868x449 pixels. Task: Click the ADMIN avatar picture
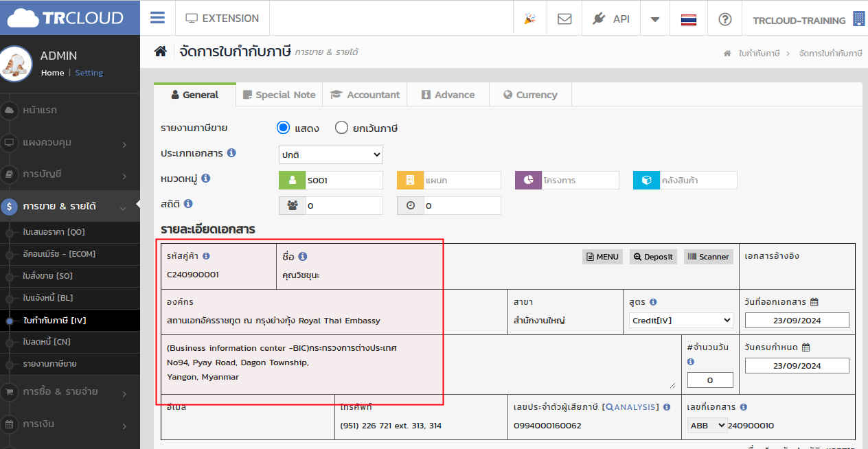coord(15,63)
